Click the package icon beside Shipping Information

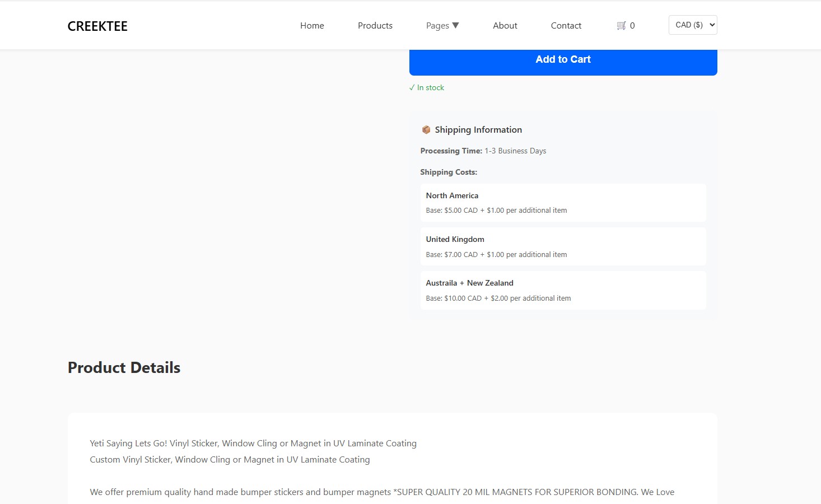(426, 129)
